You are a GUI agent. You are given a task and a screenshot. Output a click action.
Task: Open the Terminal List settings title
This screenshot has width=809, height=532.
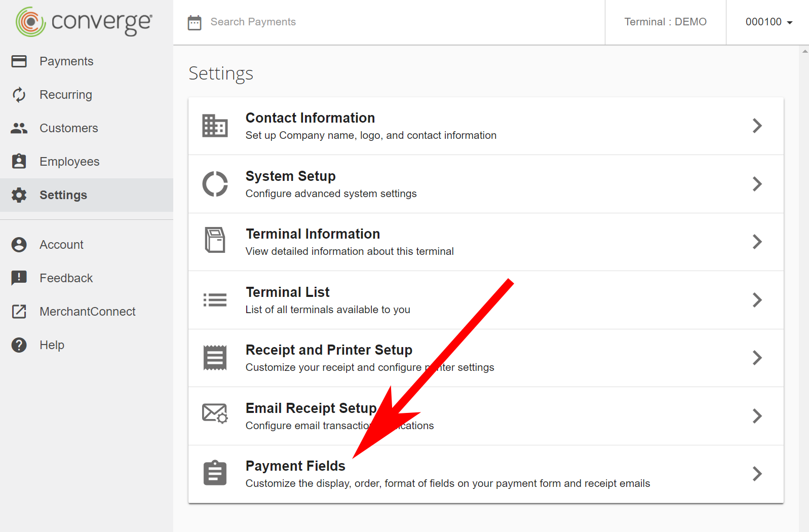point(287,292)
